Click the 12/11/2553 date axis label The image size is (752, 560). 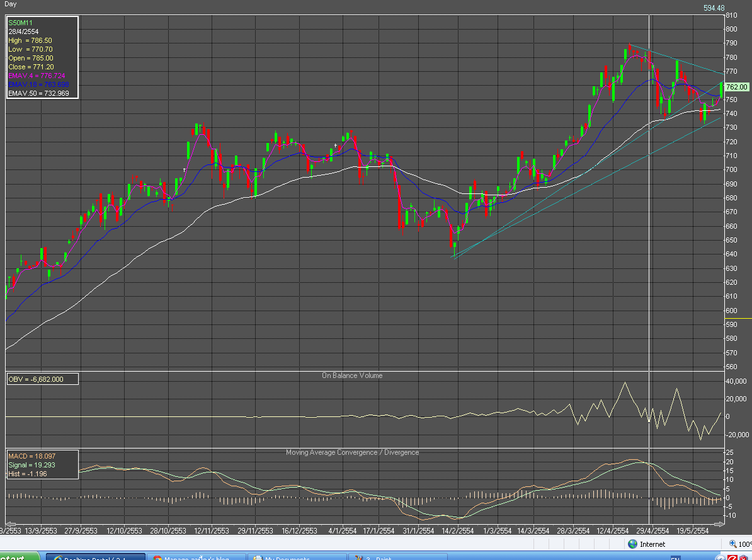click(x=212, y=531)
